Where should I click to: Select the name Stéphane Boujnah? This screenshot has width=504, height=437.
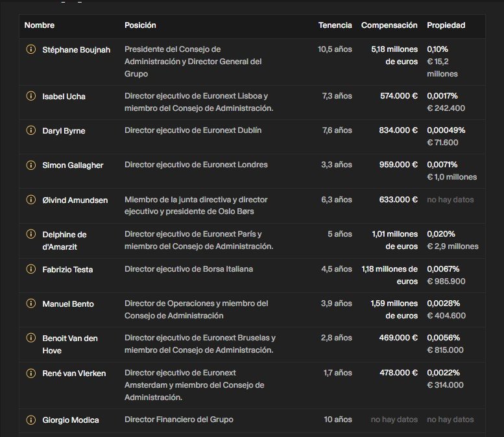point(76,50)
